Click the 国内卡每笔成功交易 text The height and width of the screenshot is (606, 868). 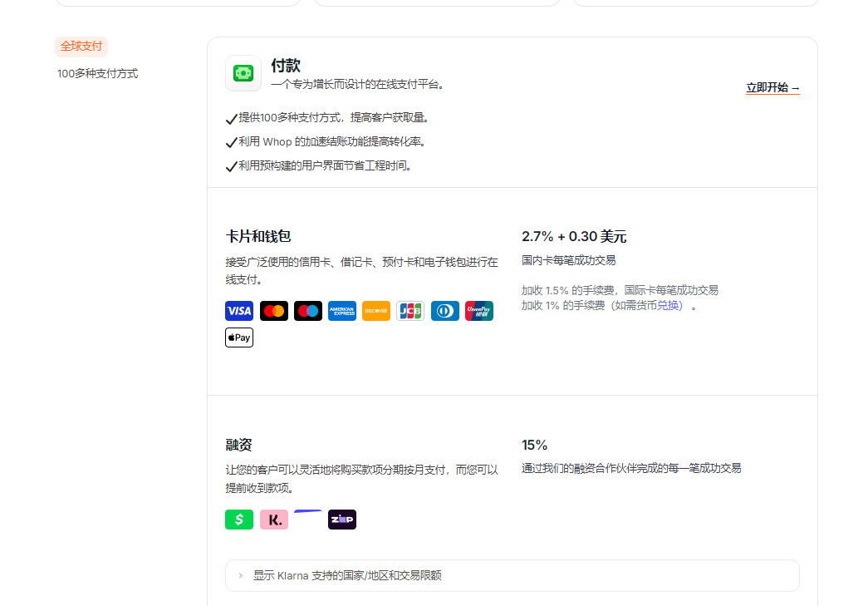pos(568,260)
